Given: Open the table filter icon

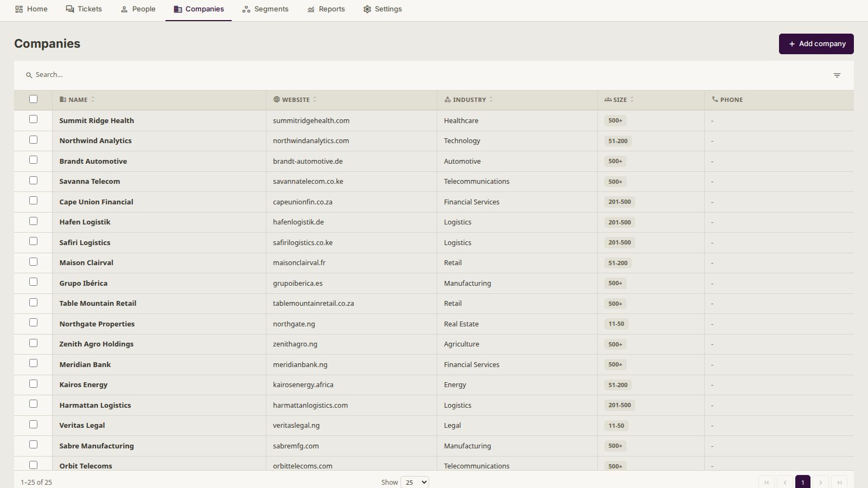Looking at the screenshot, I should (x=837, y=75).
